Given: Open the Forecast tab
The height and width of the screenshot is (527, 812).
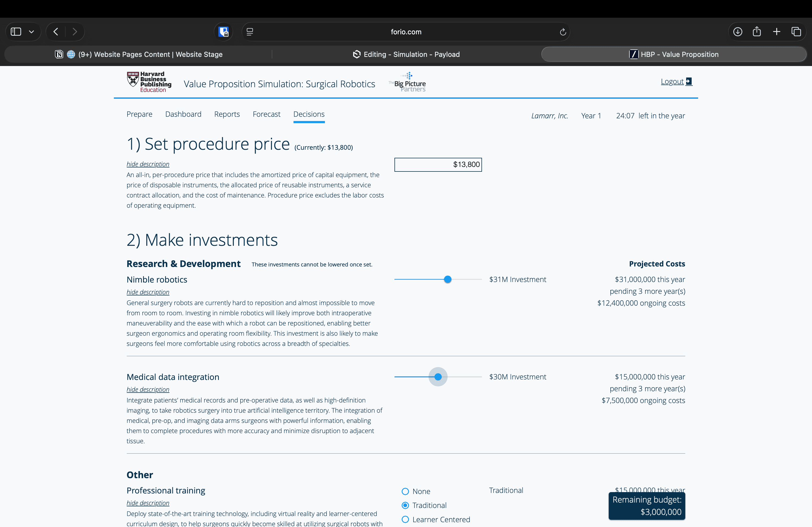Looking at the screenshot, I should pos(266,114).
